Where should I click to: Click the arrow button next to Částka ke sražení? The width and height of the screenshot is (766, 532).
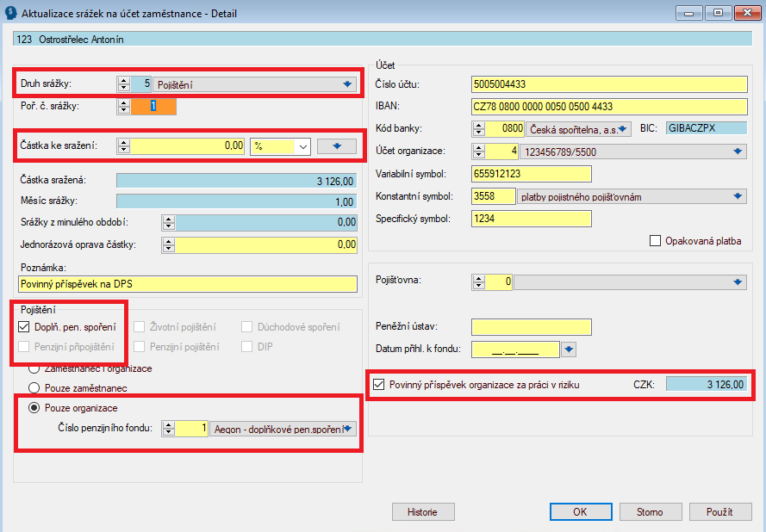pyautogui.click(x=337, y=146)
